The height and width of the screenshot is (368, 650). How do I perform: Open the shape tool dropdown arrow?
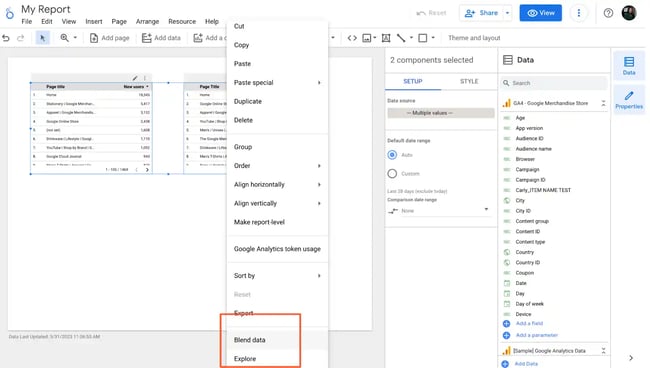pyautogui.click(x=433, y=38)
